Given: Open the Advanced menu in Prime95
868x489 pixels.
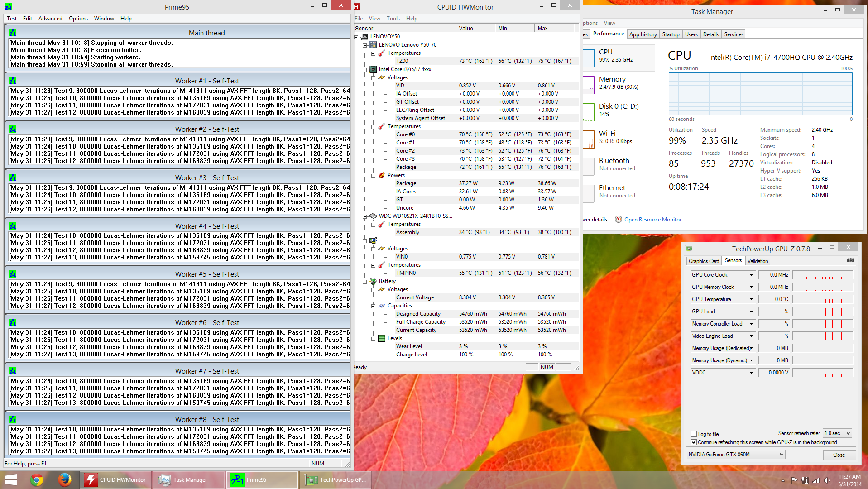Looking at the screenshot, I should pos(50,19).
